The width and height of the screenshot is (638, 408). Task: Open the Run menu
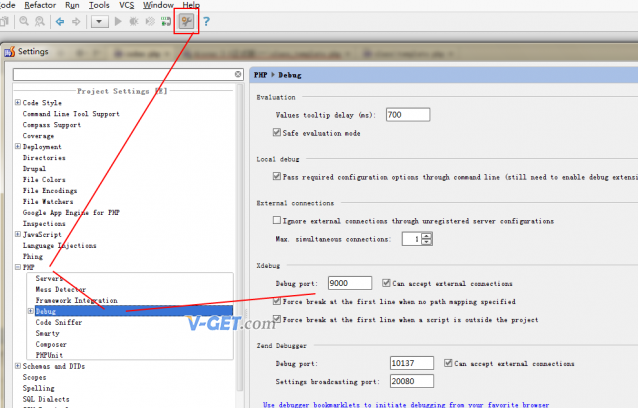tap(72, 5)
